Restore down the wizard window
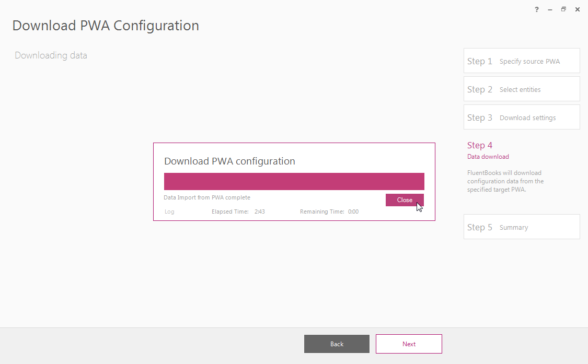 click(x=563, y=9)
